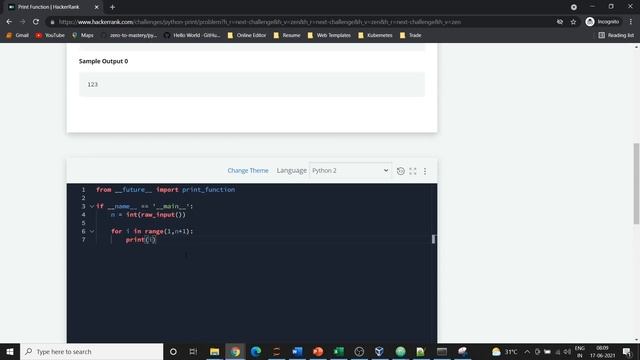640x360 pixels.
Task: Reload the HackerRank page
Action: 36,22
